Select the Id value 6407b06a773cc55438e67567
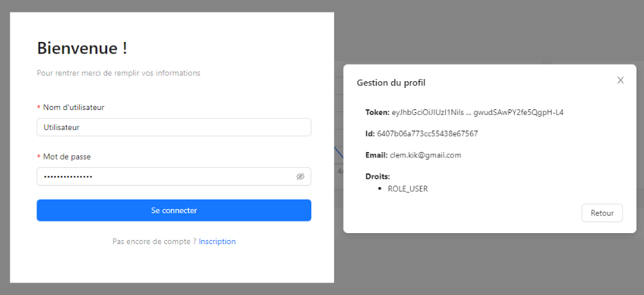Viewport: 644px width, 295px height. pyautogui.click(x=427, y=133)
